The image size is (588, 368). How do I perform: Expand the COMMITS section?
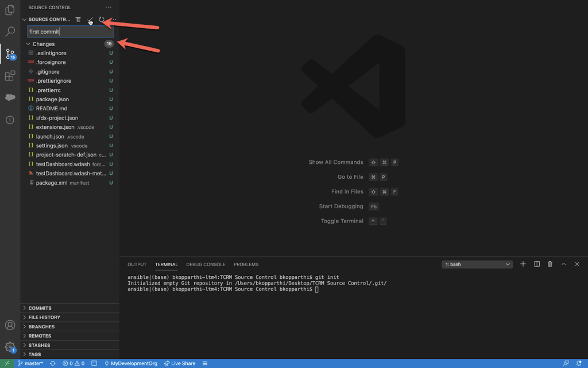click(x=40, y=308)
